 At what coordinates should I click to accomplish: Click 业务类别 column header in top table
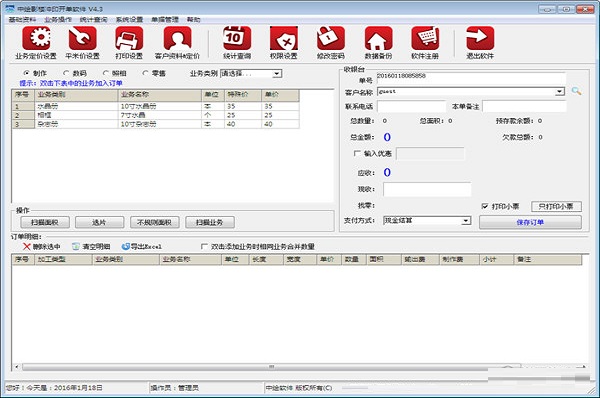coord(76,95)
